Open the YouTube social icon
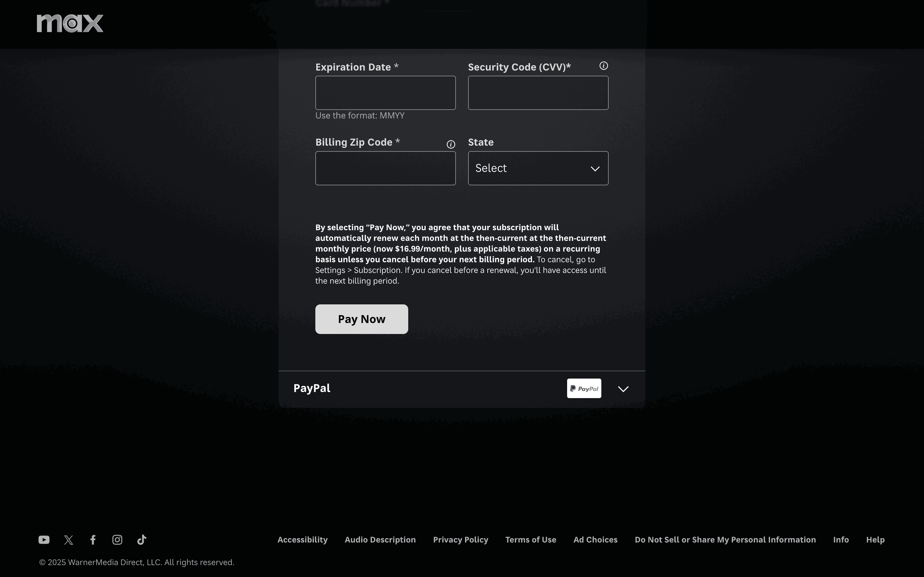924x577 pixels. point(44,540)
